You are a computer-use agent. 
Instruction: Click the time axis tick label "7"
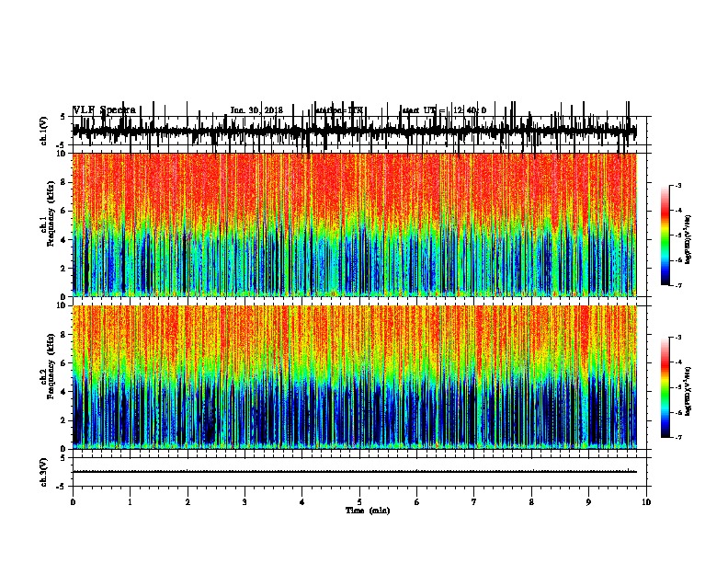[x=474, y=502]
